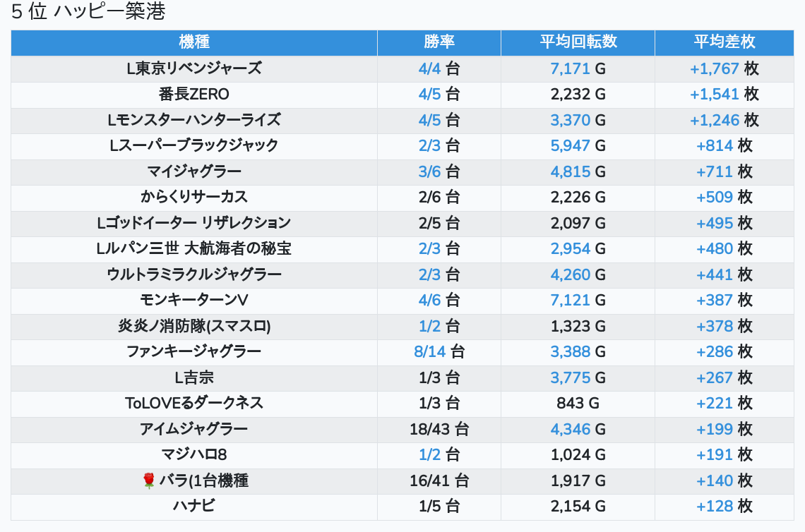Select the バラ(1台機種 label

click(204, 480)
